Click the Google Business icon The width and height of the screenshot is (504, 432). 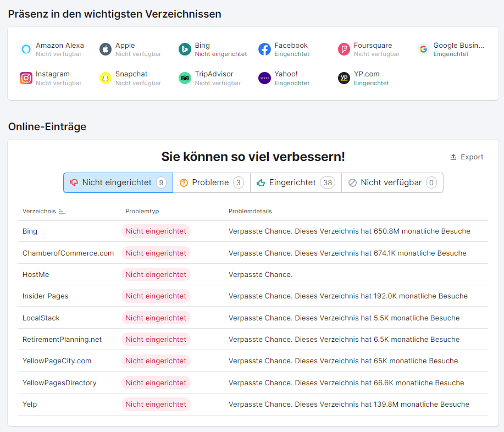[x=423, y=49]
